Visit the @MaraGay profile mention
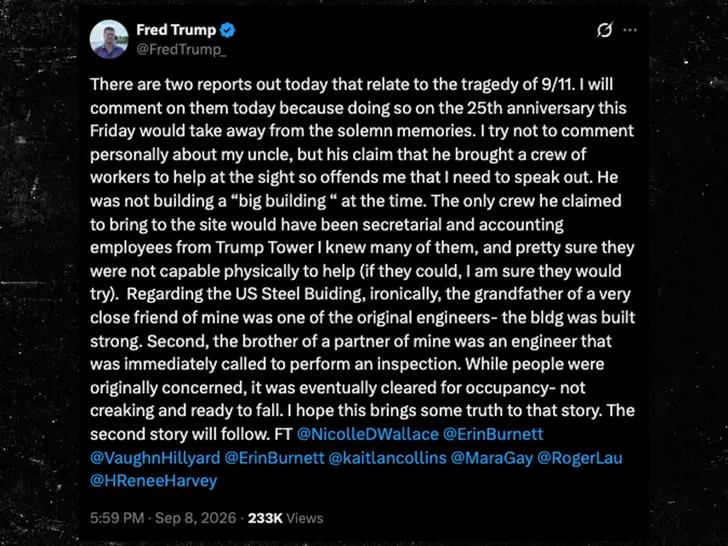Image resolution: width=728 pixels, height=546 pixels. (492, 458)
